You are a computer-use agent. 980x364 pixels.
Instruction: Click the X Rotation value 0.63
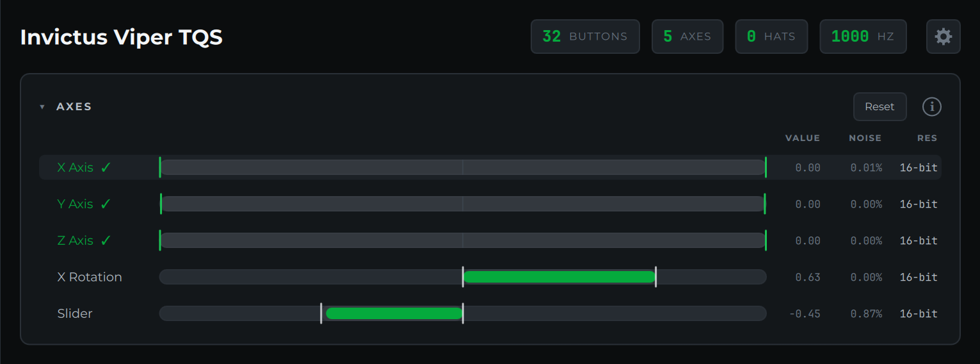808,277
